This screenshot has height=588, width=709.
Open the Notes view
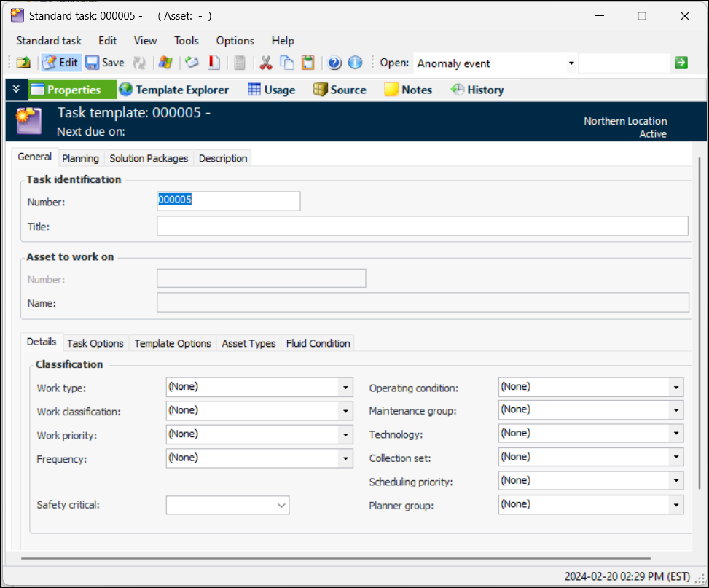408,90
